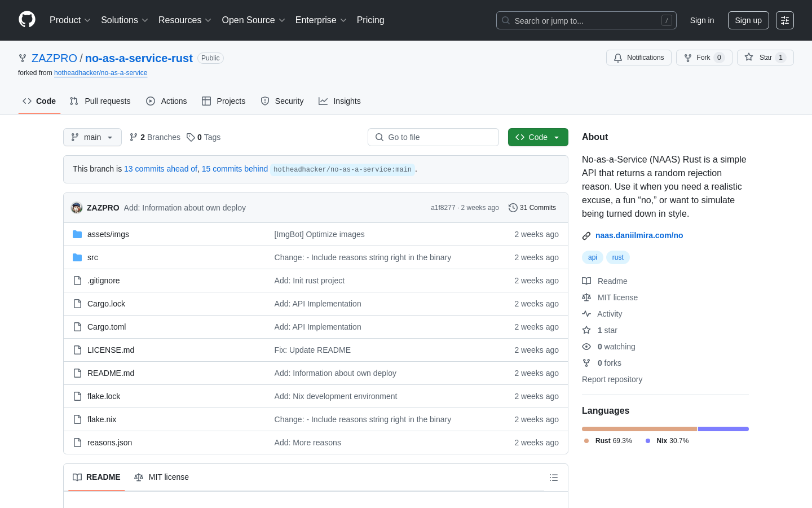Click the Sign in link
Viewport: 812px width, 508px height.
coord(702,20)
